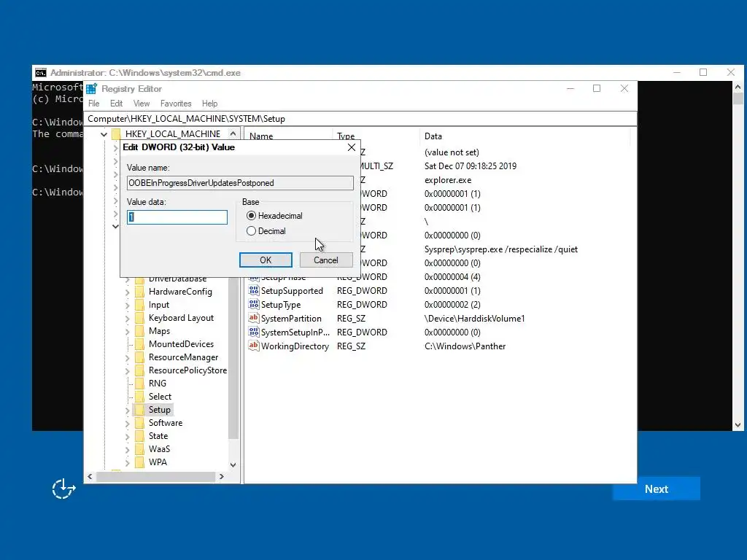Viewport: 747px width, 560px height.
Task: Select the SystemPartition string icon
Action: pyautogui.click(x=254, y=318)
